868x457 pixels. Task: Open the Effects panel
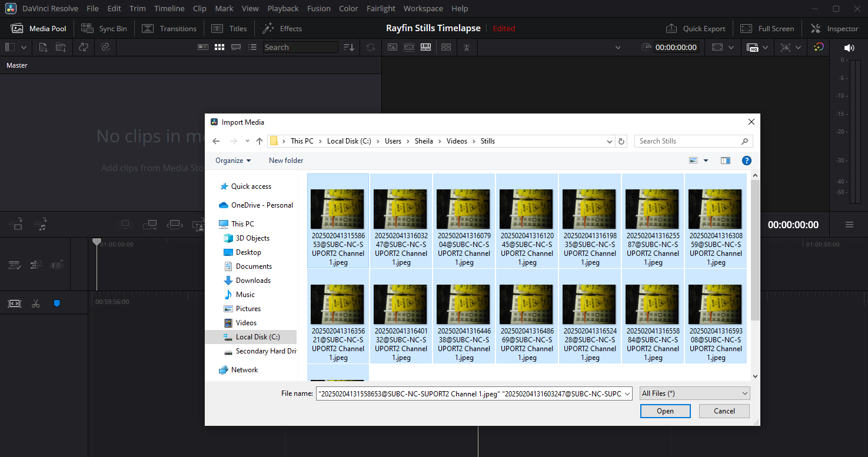[282, 28]
